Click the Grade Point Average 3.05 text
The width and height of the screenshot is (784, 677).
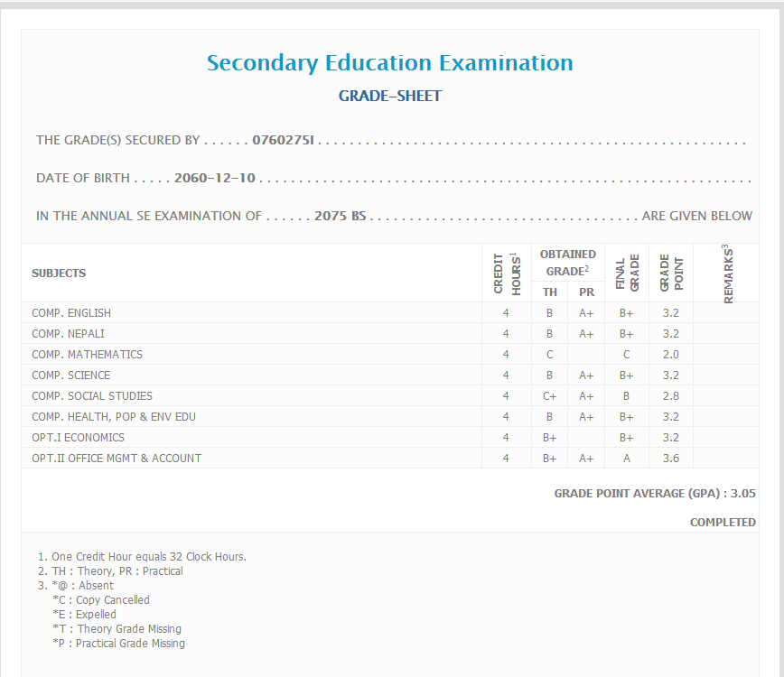[x=654, y=495]
